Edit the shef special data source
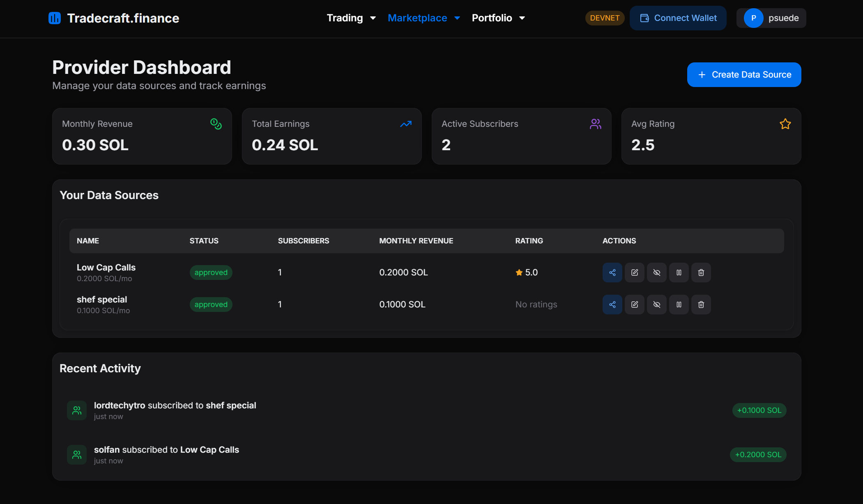 634,305
